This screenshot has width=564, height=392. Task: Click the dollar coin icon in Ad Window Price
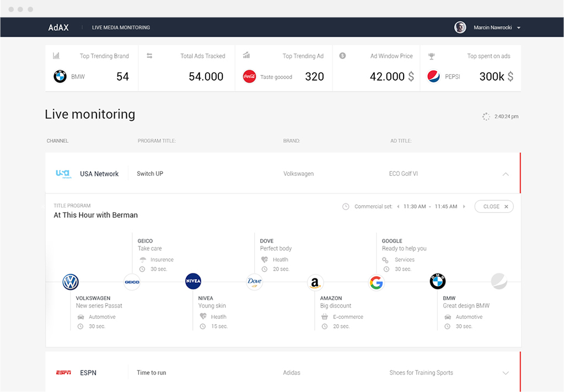tap(342, 56)
